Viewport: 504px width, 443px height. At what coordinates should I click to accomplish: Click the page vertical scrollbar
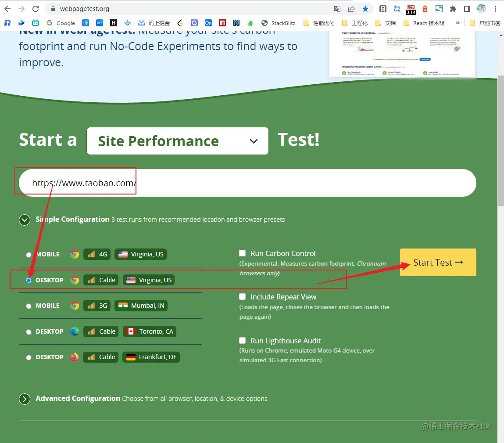click(x=501, y=141)
